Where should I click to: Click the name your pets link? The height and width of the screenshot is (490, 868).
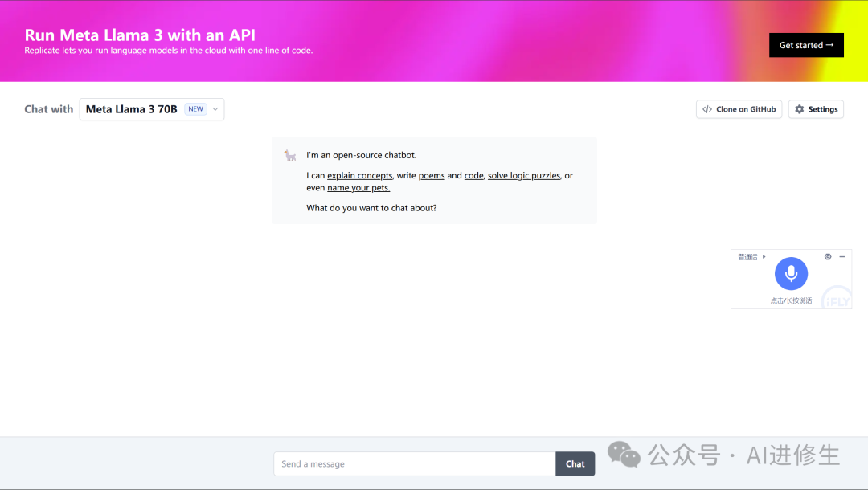(358, 187)
